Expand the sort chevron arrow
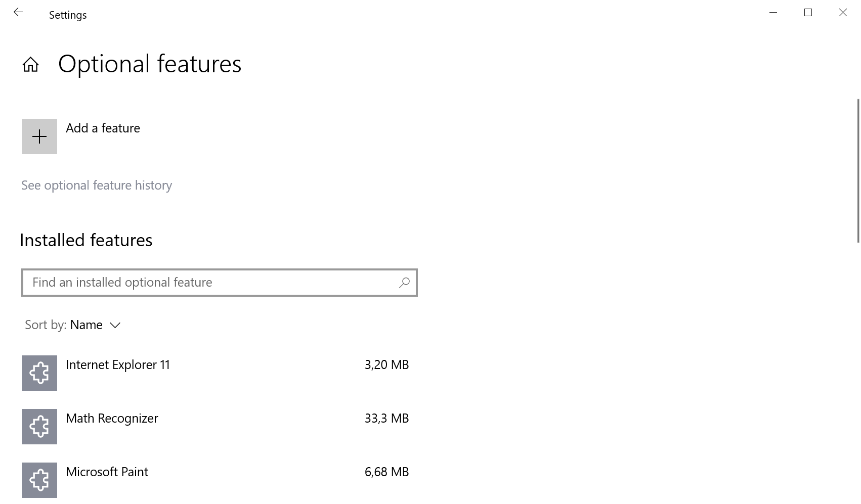This screenshot has height=504, width=861. click(115, 325)
